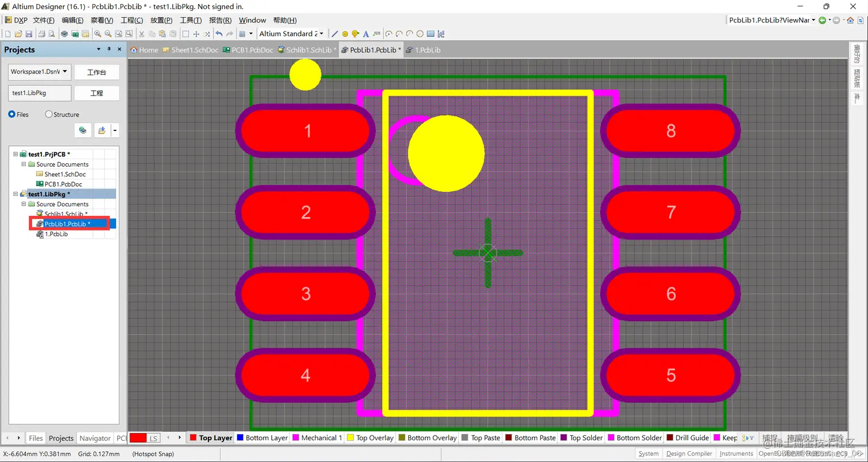Click the red current layer color swatch
The height and width of the screenshot is (462, 868).
138,438
